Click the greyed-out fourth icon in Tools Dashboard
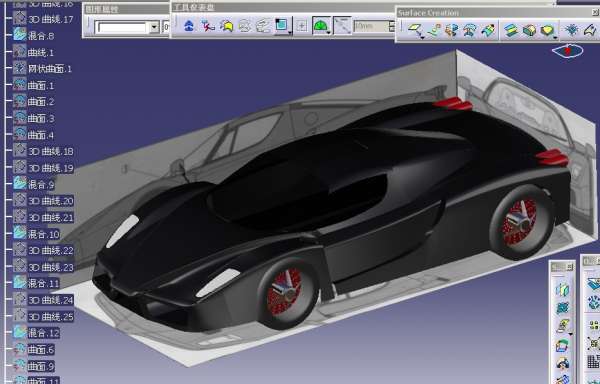This screenshot has width=600, height=384. (x=245, y=26)
